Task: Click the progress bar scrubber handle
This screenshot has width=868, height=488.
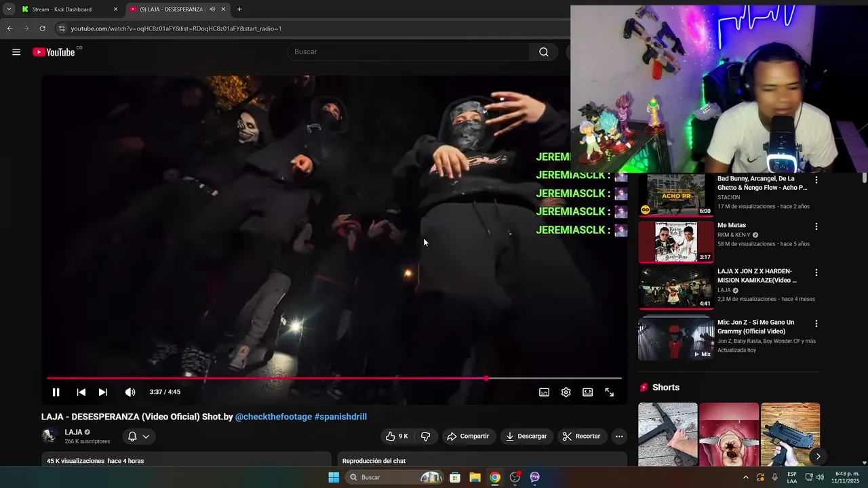Action: pyautogui.click(x=486, y=378)
